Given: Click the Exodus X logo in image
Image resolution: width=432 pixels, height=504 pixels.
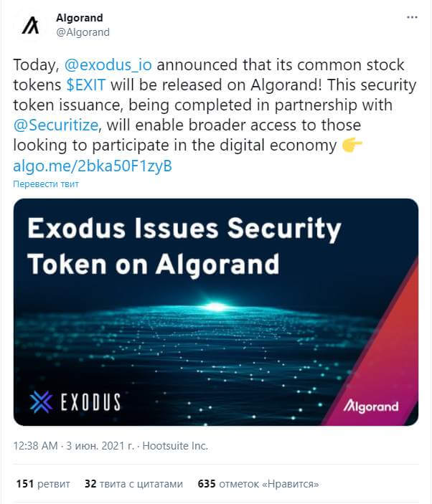Looking at the screenshot, I should [41, 401].
